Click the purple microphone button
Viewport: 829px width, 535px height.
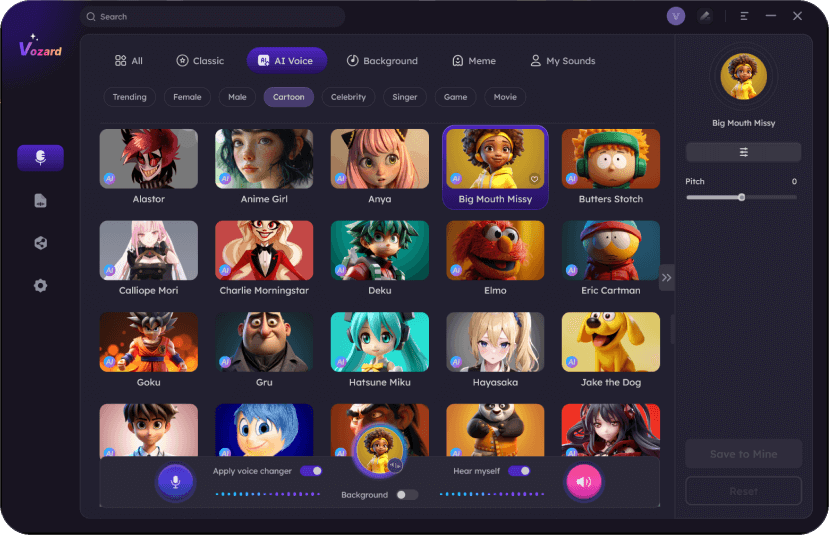coord(175,482)
